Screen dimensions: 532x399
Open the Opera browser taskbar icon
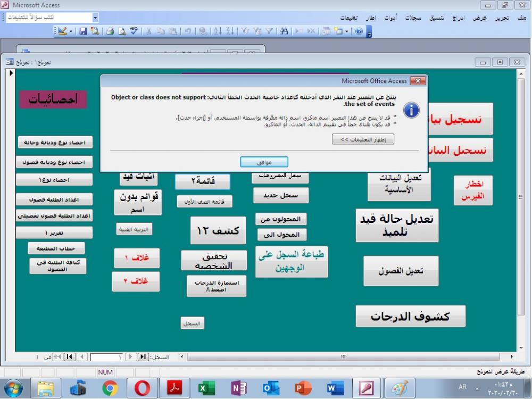pos(142,388)
